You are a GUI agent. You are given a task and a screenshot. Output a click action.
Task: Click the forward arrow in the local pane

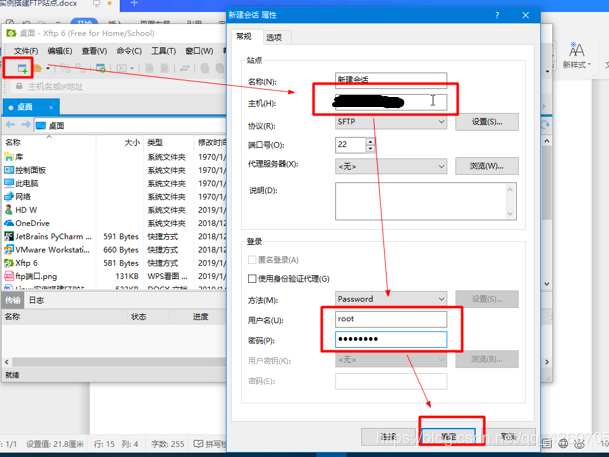(26, 125)
